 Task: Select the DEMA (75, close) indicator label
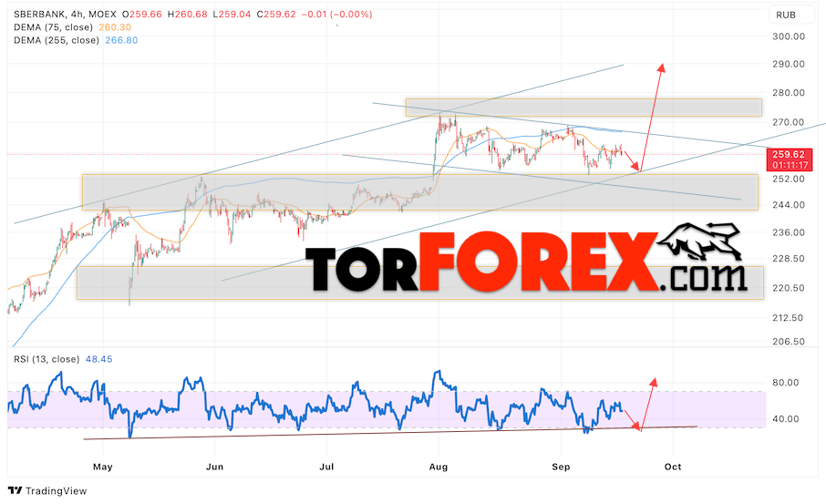[x=53, y=27]
